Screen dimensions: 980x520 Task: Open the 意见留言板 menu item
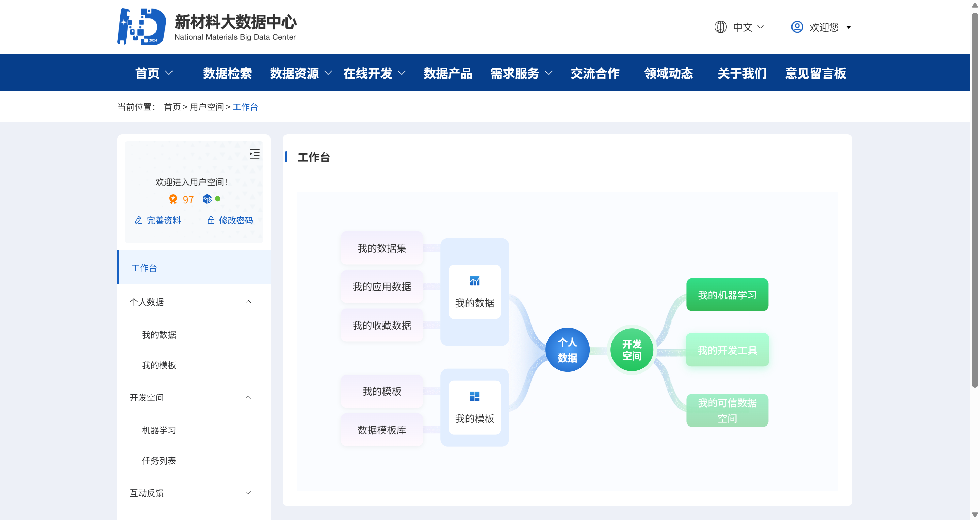tap(816, 73)
